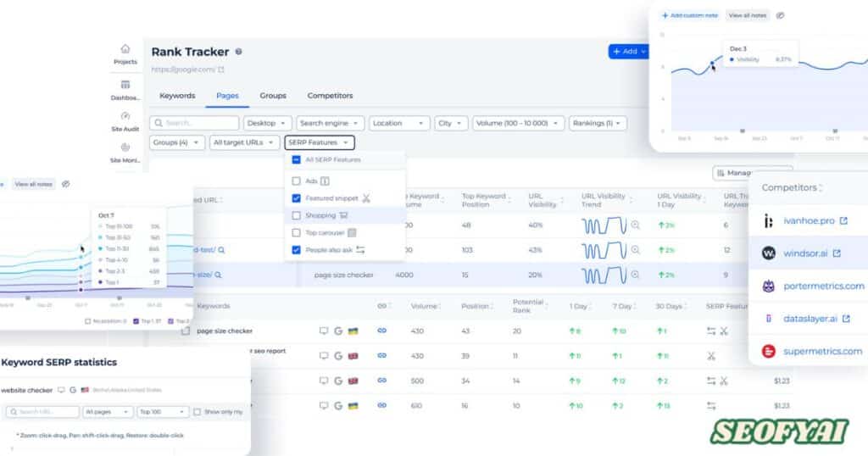Click the Search field in the Pages filters
This screenshot has height=456, width=868.
[194, 123]
